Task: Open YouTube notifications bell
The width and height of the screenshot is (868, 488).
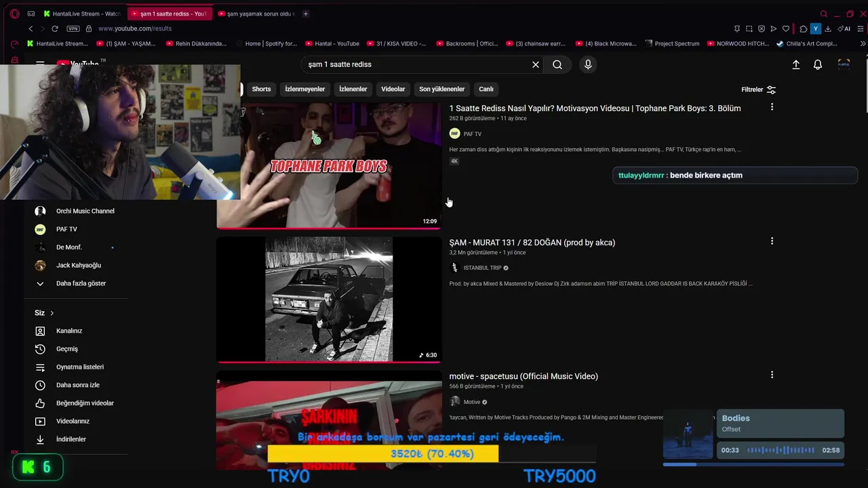Action: 818,64
